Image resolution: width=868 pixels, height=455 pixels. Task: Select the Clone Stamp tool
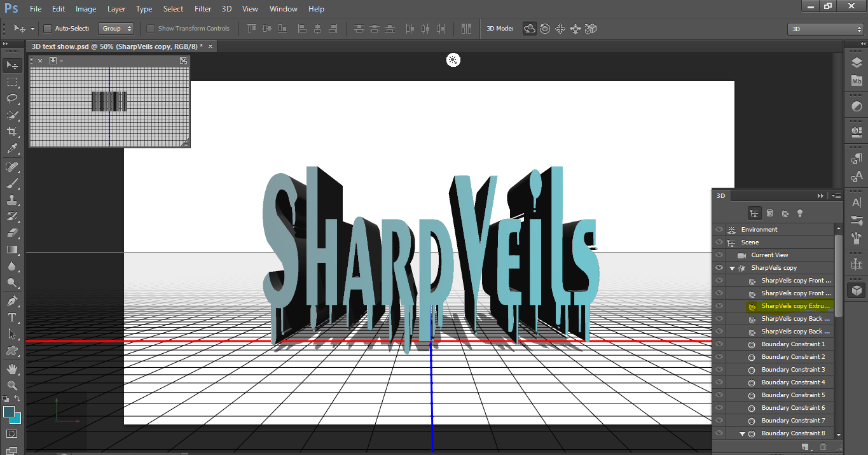pyautogui.click(x=12, y=200)
